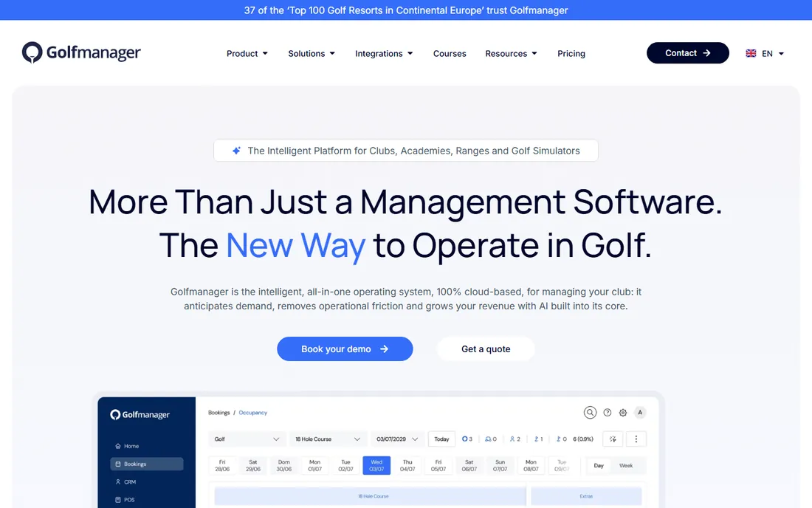
Task: Click the Book your demo button
Action: pyautogui.click(x=345, y=349)
